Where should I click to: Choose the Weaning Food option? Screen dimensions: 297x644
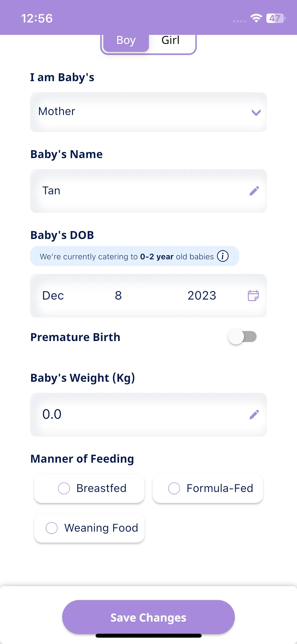(89, 528)
